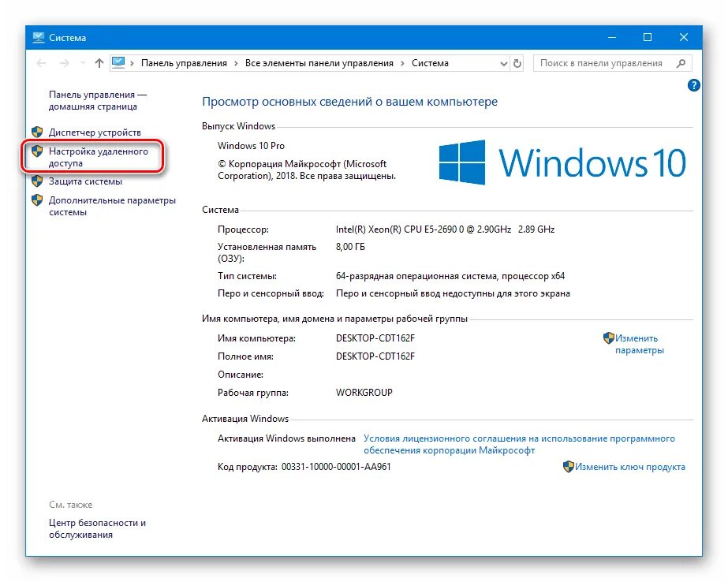Open the address bar history dropdown
The image size is (728, 582).
(504, 64)
